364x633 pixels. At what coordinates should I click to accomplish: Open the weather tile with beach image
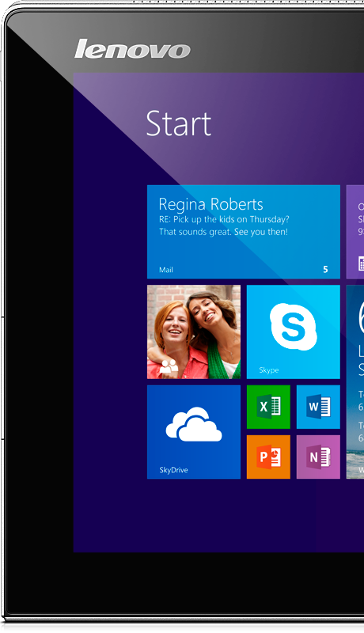355,382
